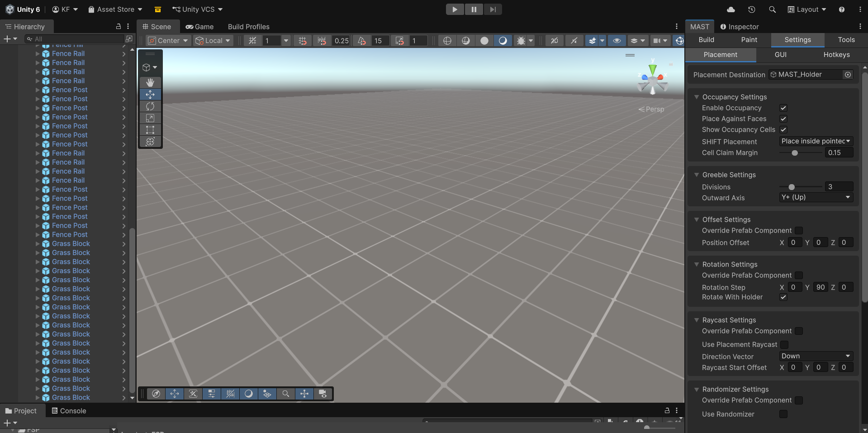Open the Hotkeys settings sub-tab

coord(836,55)
